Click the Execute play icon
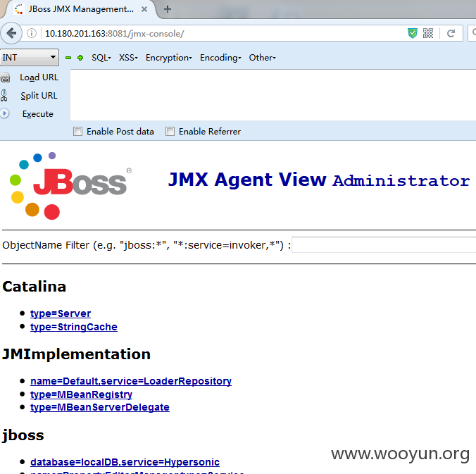 [4, 113]
